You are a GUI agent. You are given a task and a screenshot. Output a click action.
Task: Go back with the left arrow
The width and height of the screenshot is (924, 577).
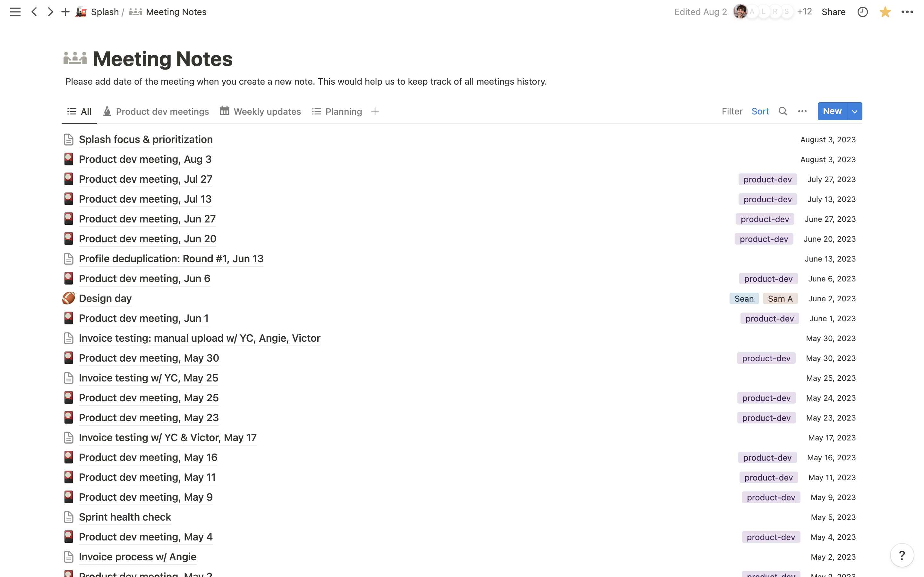[34, 12]
